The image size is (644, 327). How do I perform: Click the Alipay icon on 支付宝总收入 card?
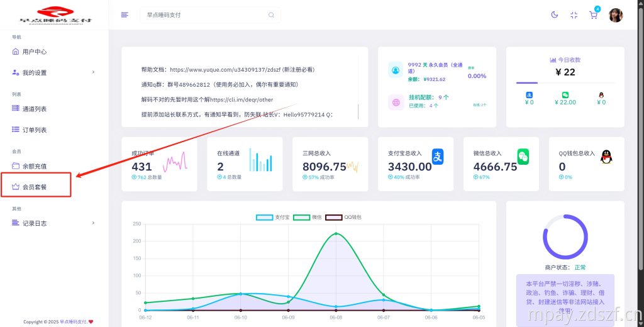(438, 156)
